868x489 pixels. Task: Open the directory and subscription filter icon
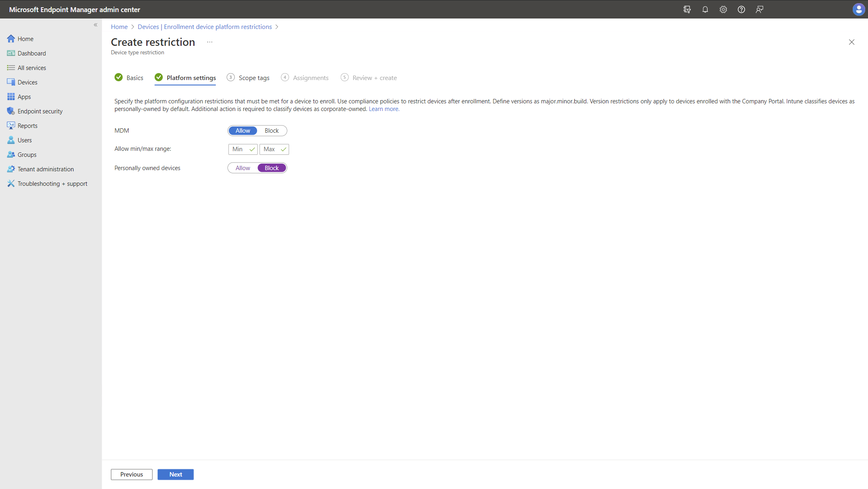pos(687,9)
